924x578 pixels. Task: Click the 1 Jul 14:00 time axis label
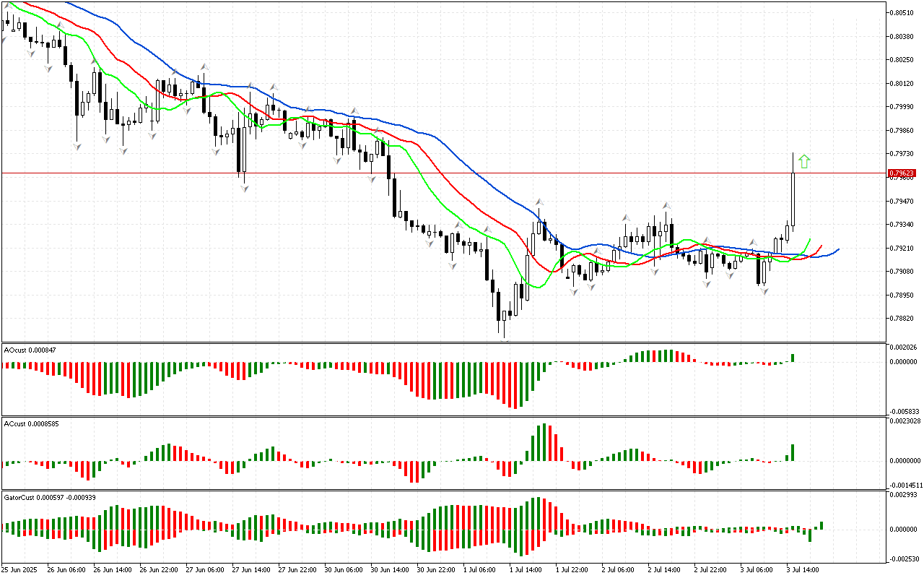coord(524,569)
